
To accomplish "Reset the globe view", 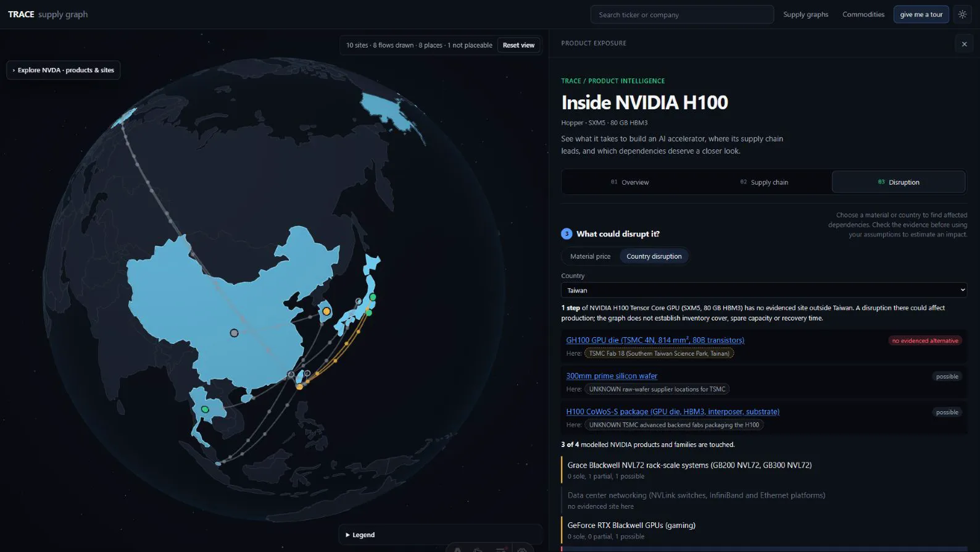I will tap(518, 45).
